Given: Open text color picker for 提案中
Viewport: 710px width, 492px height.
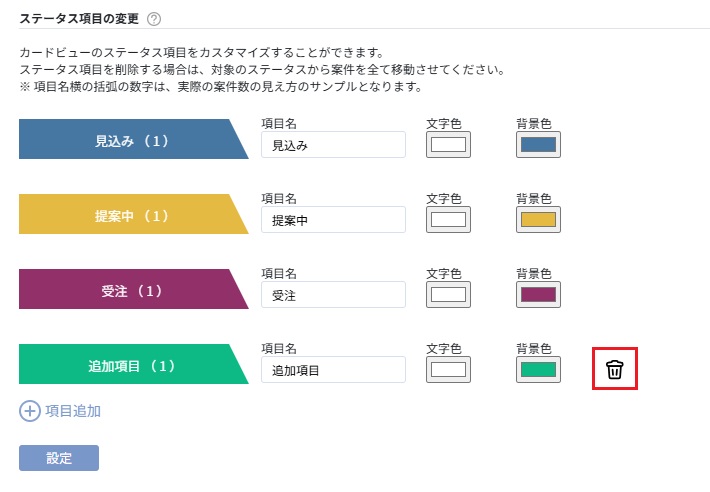Looking at the screenshot, I should coord(448,220).
